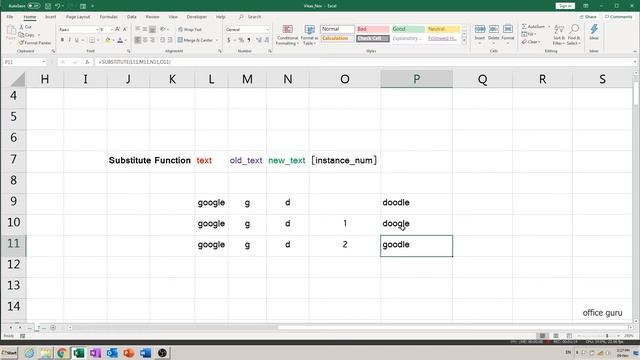Click the AutoSum button
Image resolution: width=640 pixels, height=360 pixels.
pos(533,27)
